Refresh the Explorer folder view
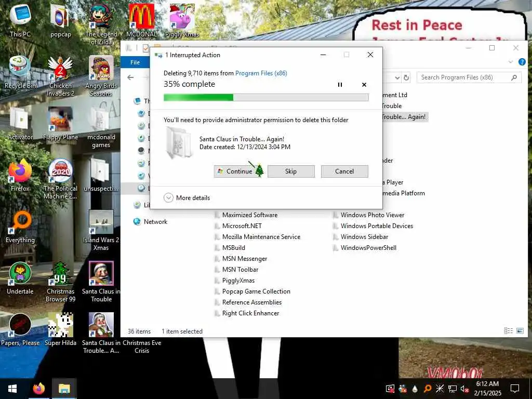532x399 pixels. click(406, 77)
